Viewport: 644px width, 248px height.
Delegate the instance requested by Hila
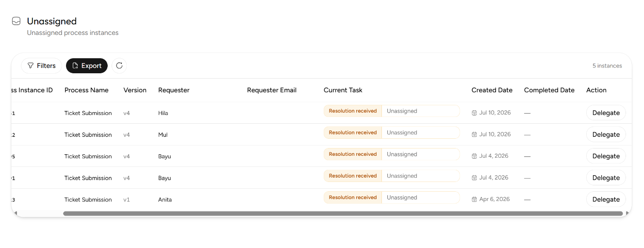[606, 113]
